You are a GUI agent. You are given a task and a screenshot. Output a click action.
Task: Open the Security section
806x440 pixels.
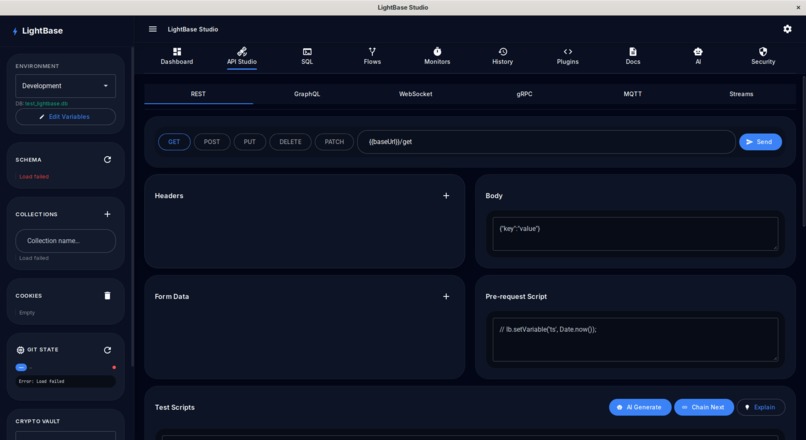tap(763, 56)
